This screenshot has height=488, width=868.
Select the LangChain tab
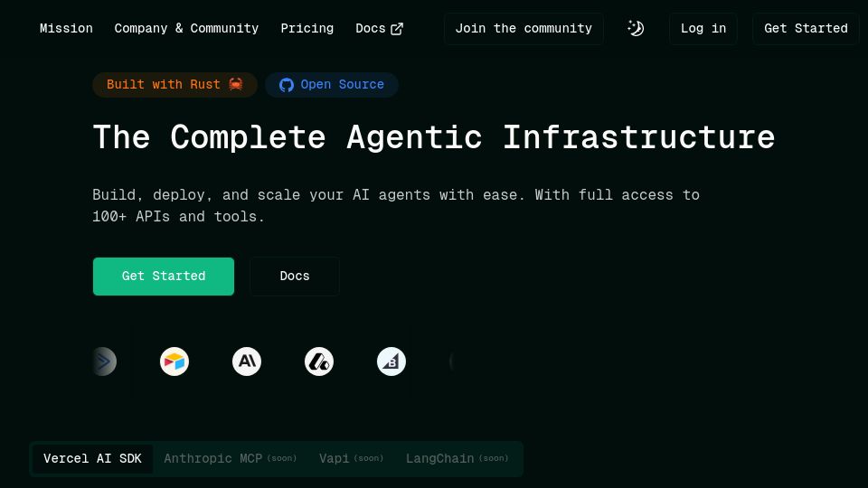click(x=457, y=459)
